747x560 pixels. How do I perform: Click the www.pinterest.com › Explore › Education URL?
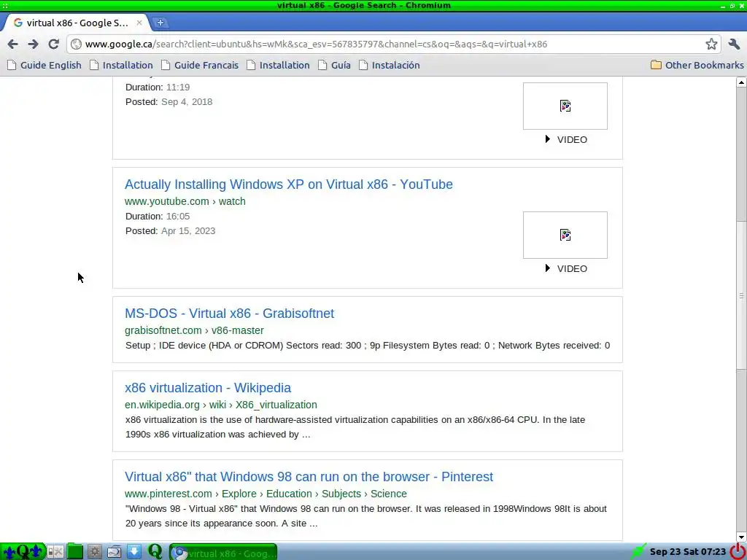tap(266, 494)
